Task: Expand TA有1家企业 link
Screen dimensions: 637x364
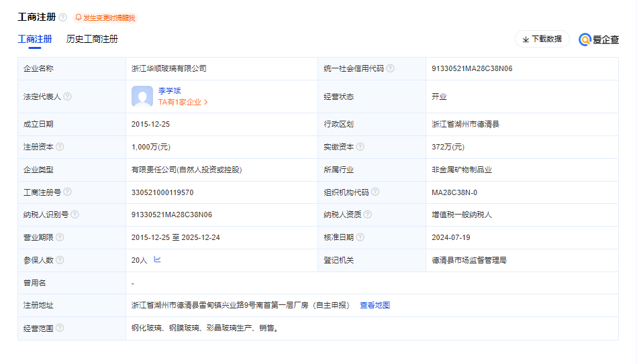Action: 183,103
